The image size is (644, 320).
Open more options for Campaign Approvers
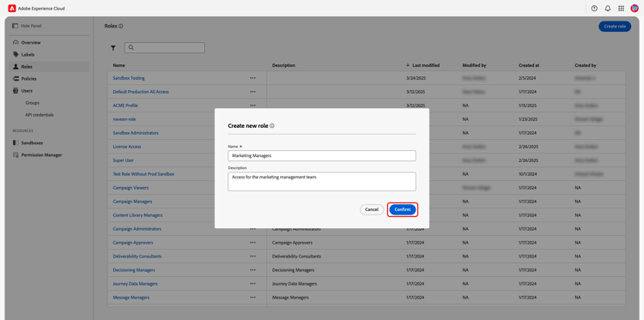(252, 243)
